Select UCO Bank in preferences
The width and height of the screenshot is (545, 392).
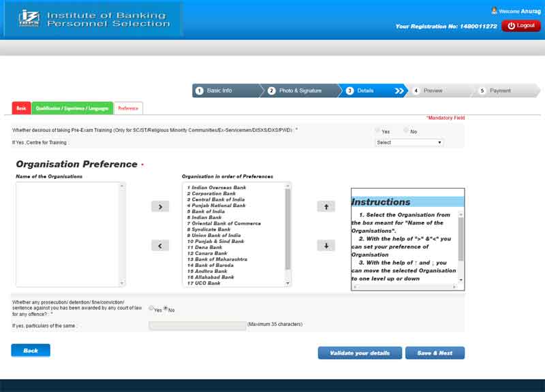point(204,283)
